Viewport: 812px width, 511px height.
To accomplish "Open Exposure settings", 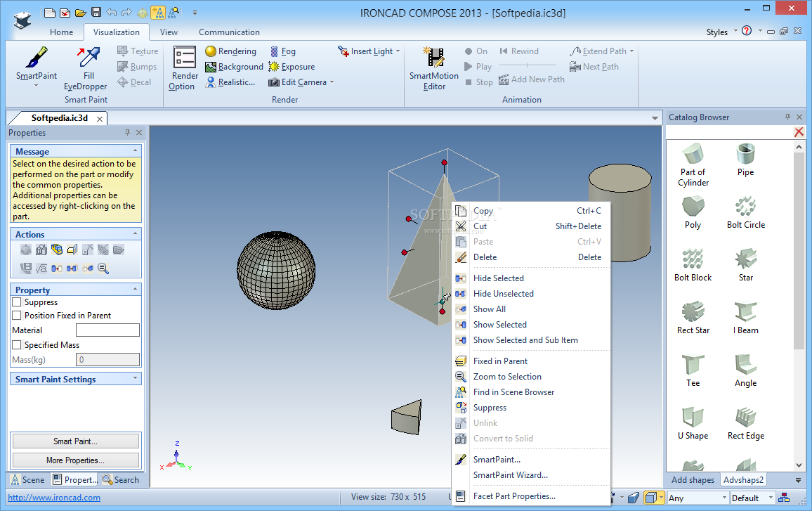I will point(292,67).
